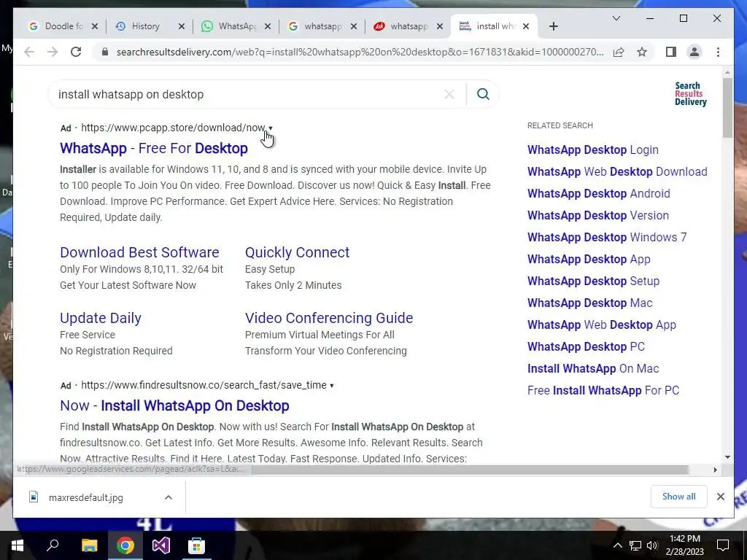747x560 pixels.
Task: Close the History tab
Action: pos(181,27)
